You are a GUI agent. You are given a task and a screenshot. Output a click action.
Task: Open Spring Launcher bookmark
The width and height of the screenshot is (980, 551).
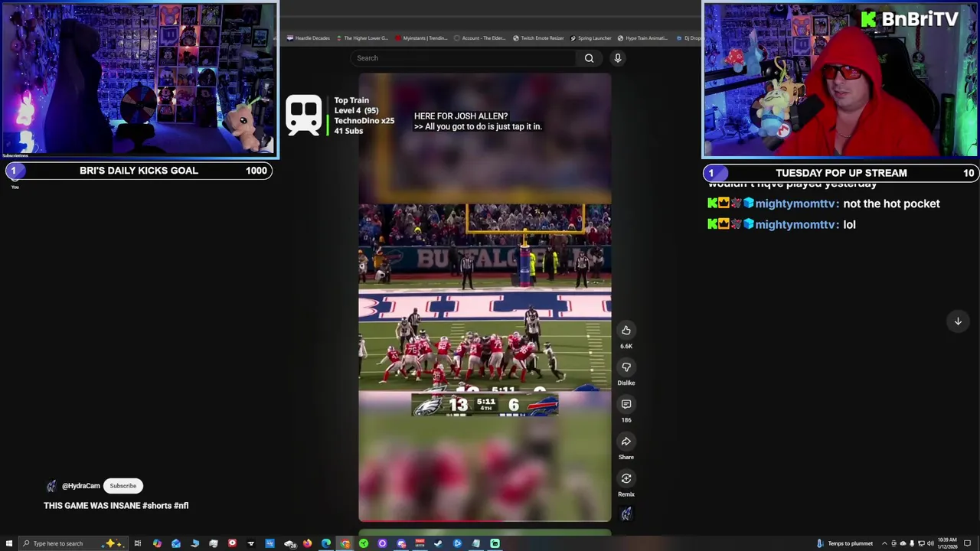pyautogui.click(x=591, y=38)
